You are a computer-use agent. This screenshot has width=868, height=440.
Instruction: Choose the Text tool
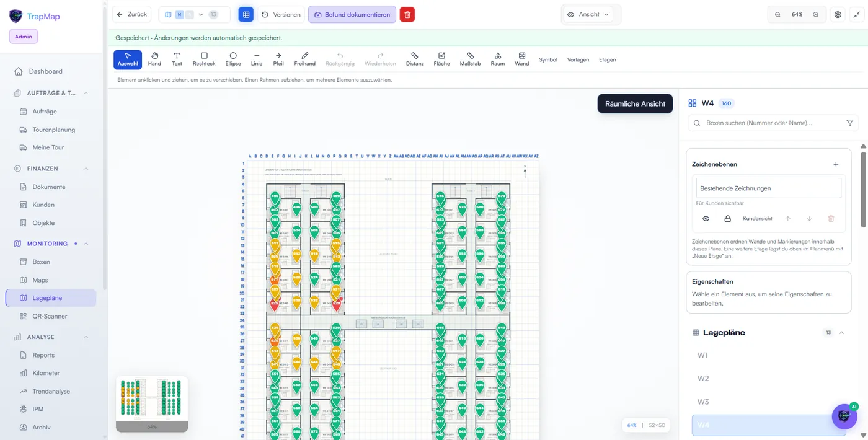tap(177, 59)
